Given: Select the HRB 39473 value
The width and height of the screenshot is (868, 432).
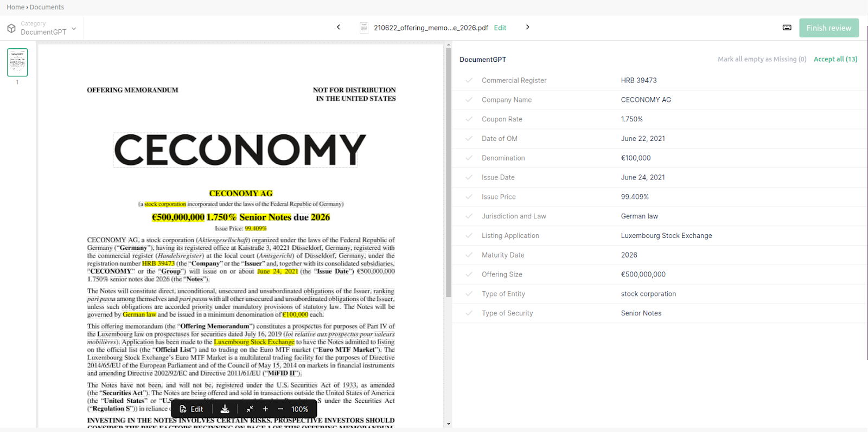Looking at the screenshot, I should (639, 80).
